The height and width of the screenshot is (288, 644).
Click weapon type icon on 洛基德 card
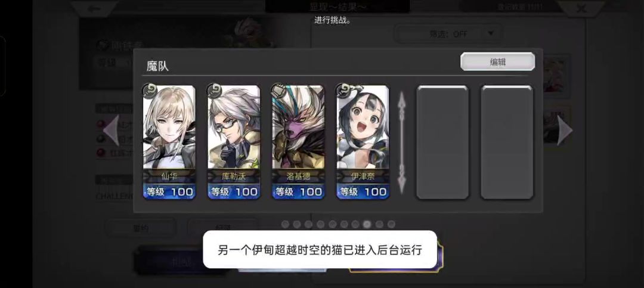tap(278, 89)
